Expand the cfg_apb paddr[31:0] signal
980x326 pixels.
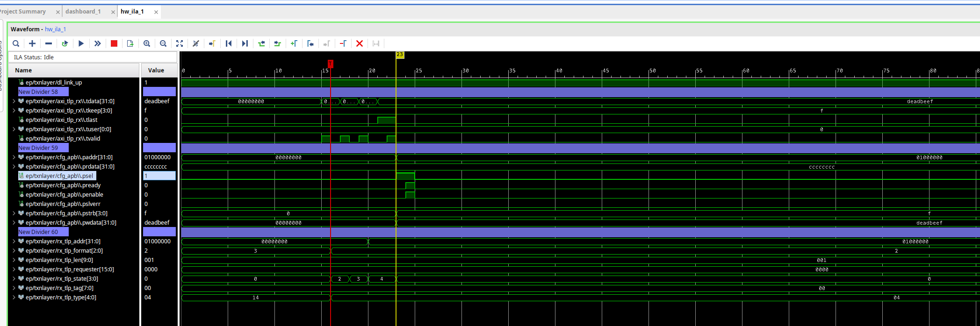[14, 157]
